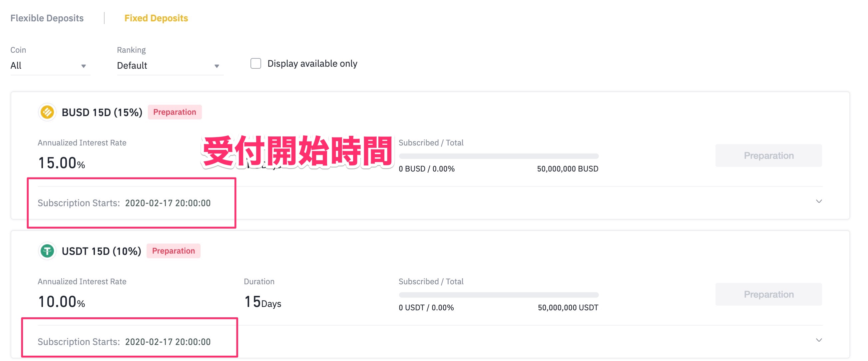Switch to Flexible Deposits tab

click(x=47, y=18)
